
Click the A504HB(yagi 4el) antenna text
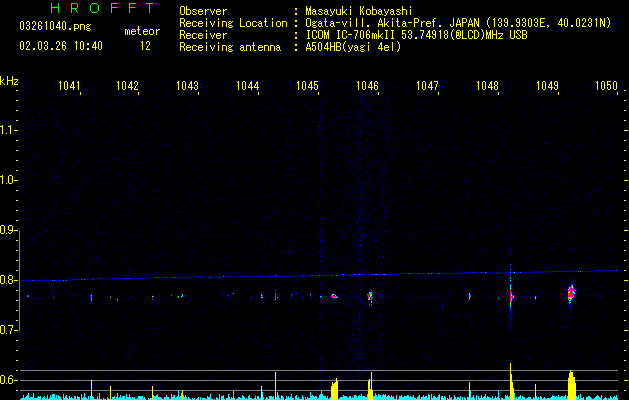click(x=353, y=47)
